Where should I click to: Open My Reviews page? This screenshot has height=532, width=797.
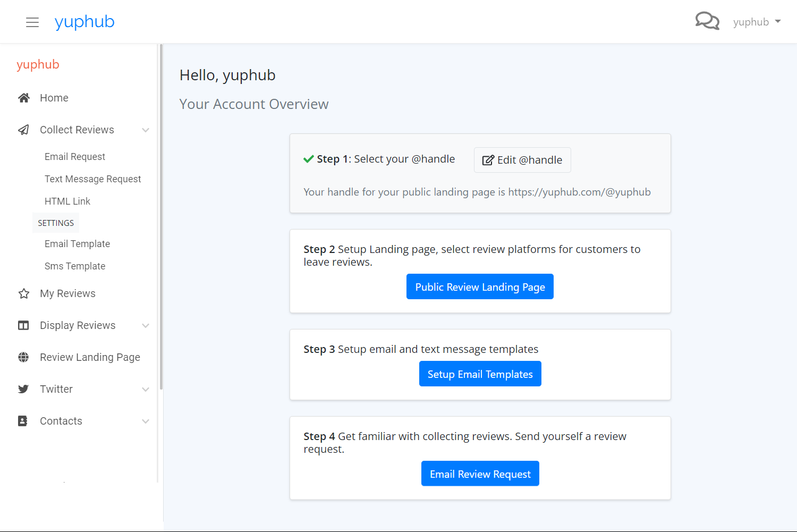[x=68, y=293]
